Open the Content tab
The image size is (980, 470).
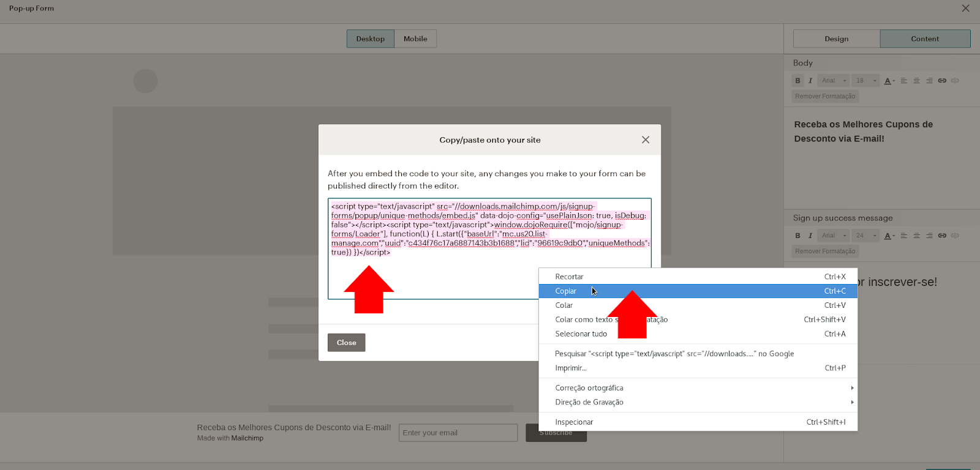[x=925, y=39]
